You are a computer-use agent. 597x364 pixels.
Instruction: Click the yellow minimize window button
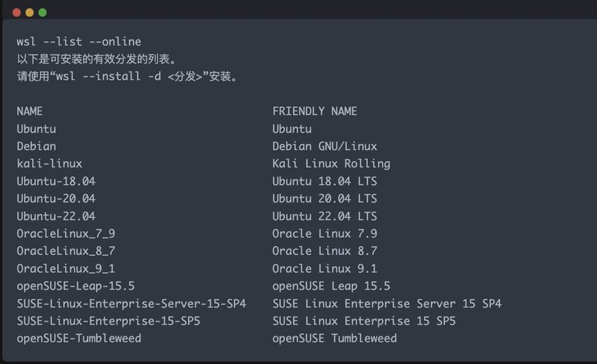pyautogui.click(x=30, y=13)
